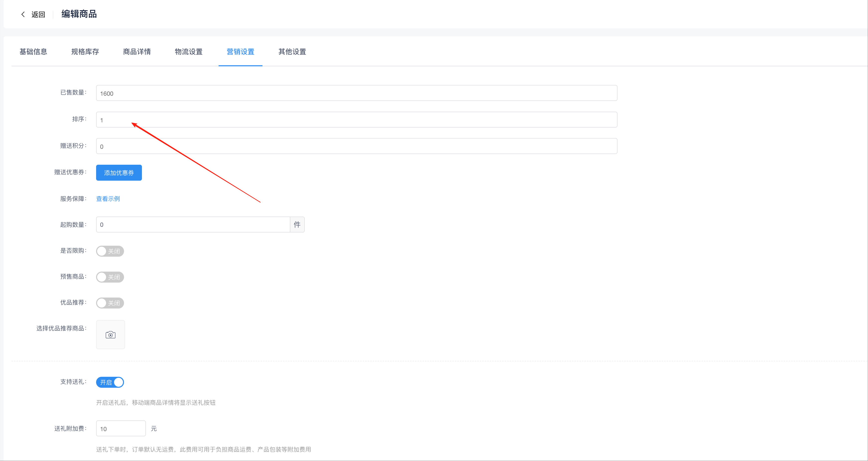Enable the 预售商品 switch
Screen dimensions: 868x461
pyautogui.click(x=110, y=277)
